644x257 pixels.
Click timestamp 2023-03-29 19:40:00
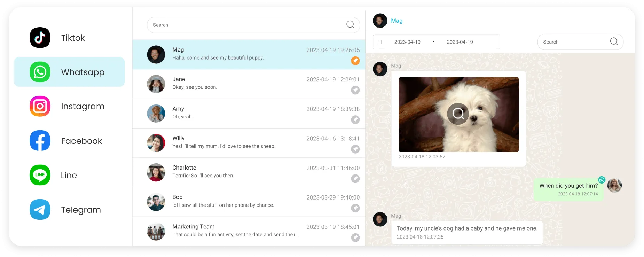(333, 197)
